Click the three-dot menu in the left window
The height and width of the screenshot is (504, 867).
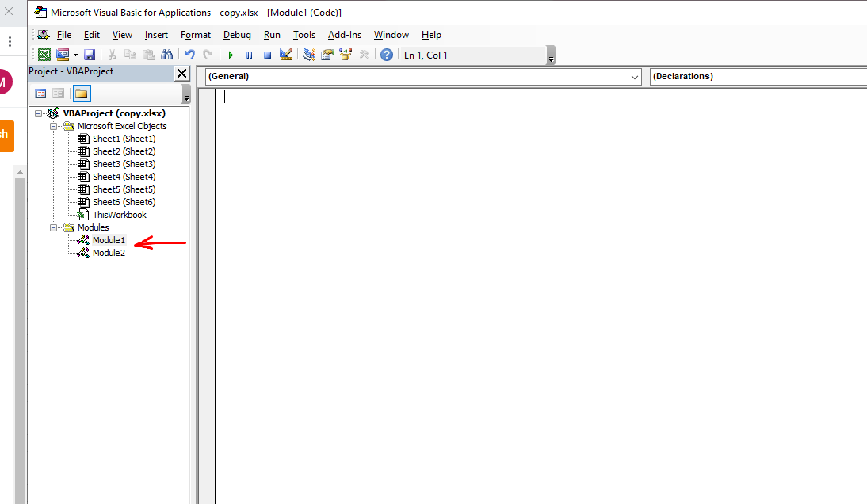click(10, 41)
